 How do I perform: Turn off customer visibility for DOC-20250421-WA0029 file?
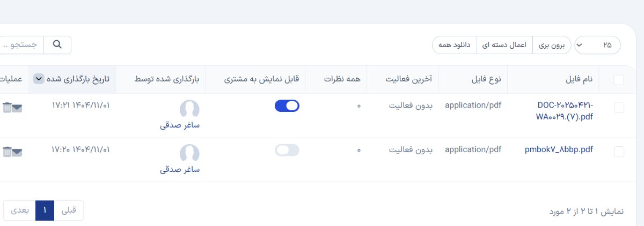[287, 106]
